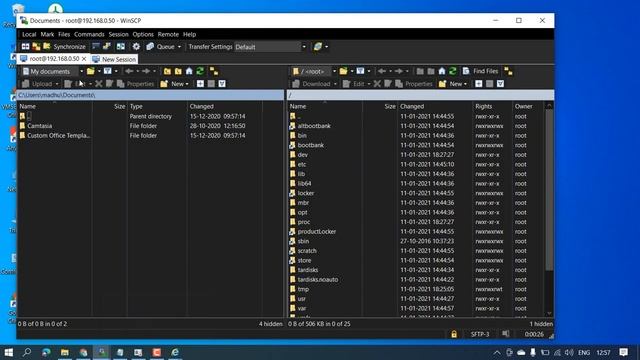
Task: Click the globe session icon in main toolbar
Action: pos(318,47)
